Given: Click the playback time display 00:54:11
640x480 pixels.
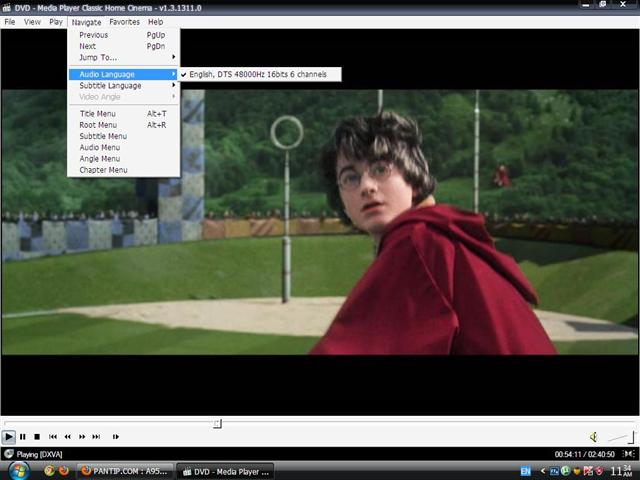Looking at the screenshot, I should pos(568,454).
